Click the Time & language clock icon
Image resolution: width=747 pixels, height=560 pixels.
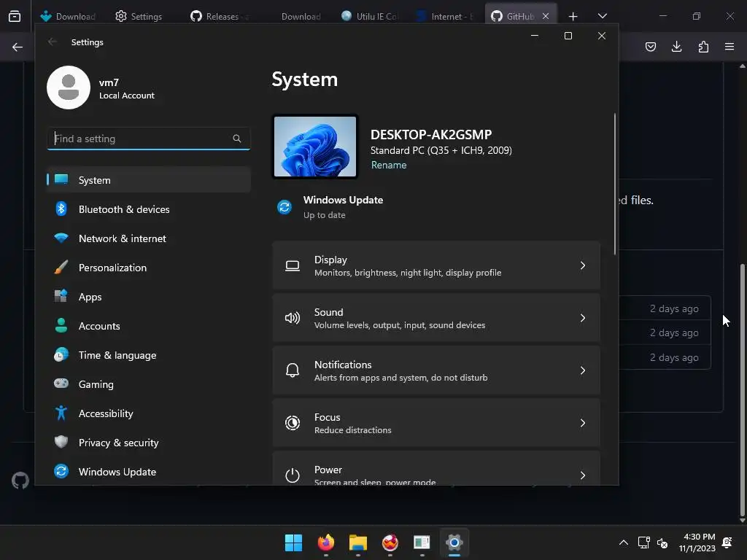coord(61,355)
